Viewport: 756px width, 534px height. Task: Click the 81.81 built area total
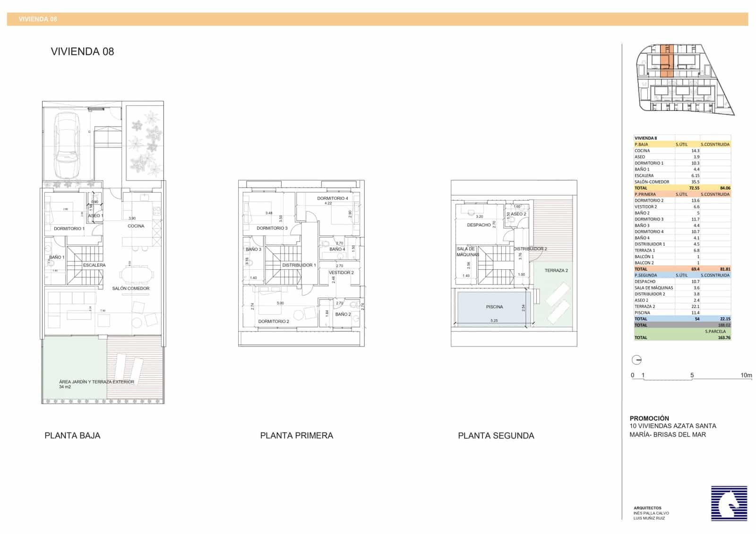[725, 269]
